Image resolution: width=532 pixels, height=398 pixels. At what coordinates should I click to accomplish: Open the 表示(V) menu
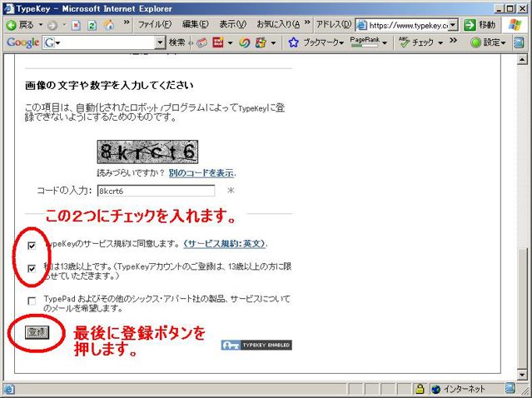point(232,25)
